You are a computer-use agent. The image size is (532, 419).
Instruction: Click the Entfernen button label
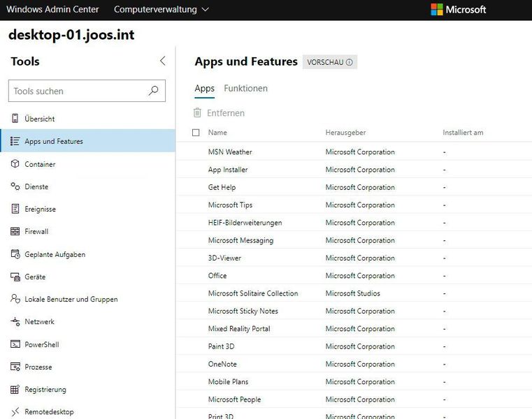[x=226, y=112]
